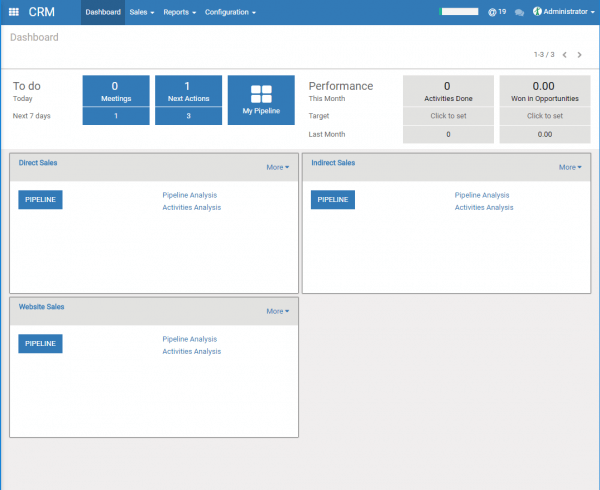600x490 pixels.
Task: Open the Configuration dropdown menu
Action: (230, 12)
